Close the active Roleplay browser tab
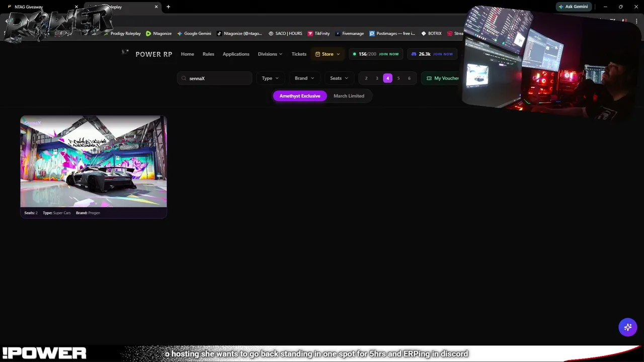Image resolution: width=644 pixels, height=362 pixels. click(156, 7)
